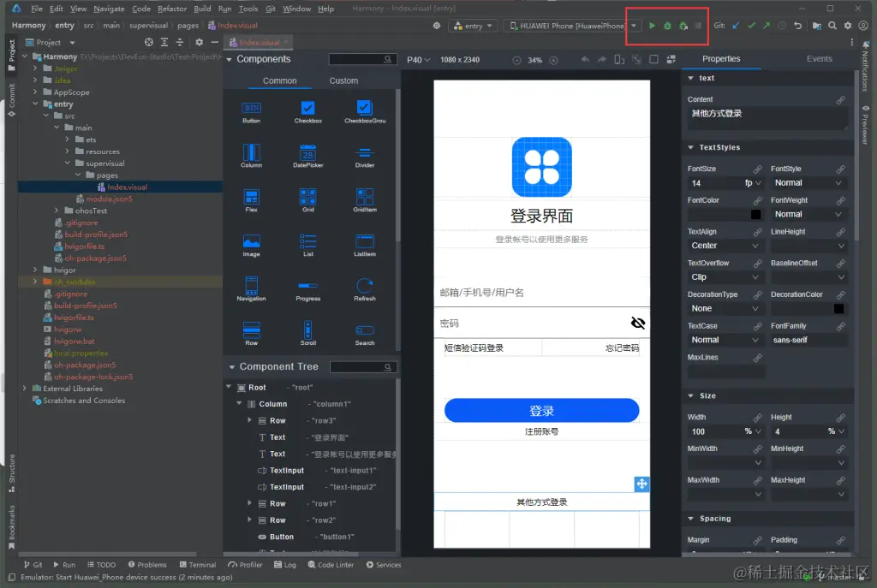Start the debugger from the toolbar

pos(667,27)
